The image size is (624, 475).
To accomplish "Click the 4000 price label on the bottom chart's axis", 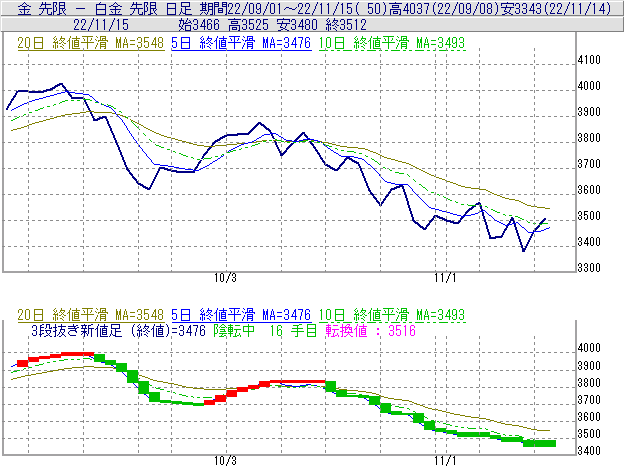I will coord(589,348).
